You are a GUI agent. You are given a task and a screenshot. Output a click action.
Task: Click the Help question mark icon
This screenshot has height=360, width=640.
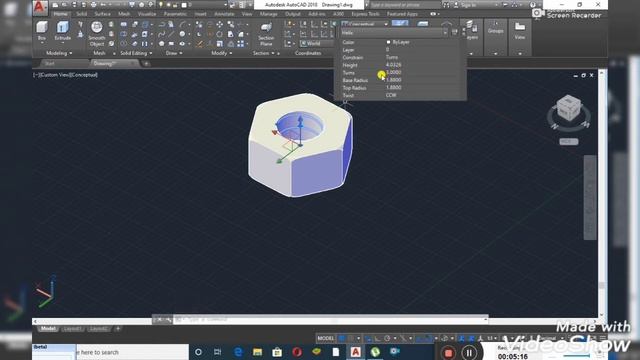coord(533,5)
